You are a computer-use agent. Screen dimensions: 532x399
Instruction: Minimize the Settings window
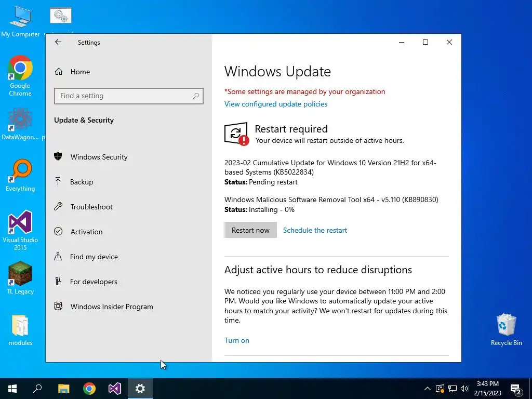[x=402, y=42]
